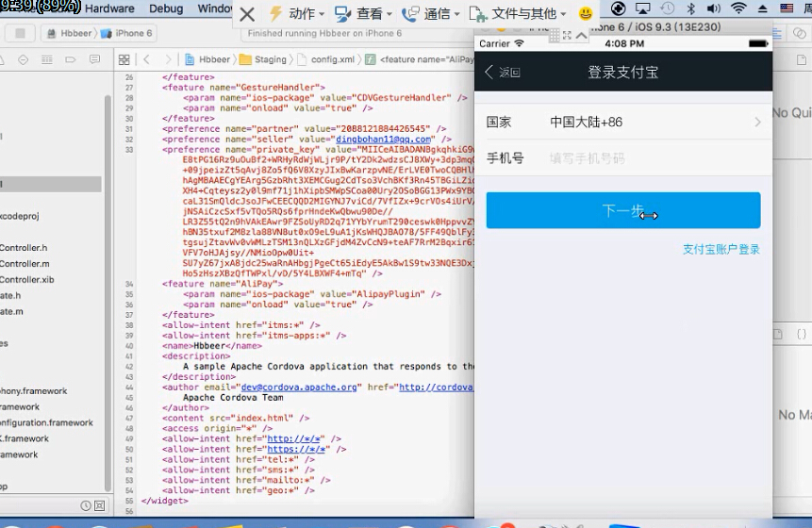The image size is (812, 528).
Task: Select Controller.h file in navigator
Action: pyautogui.click(x=24, y=248)
